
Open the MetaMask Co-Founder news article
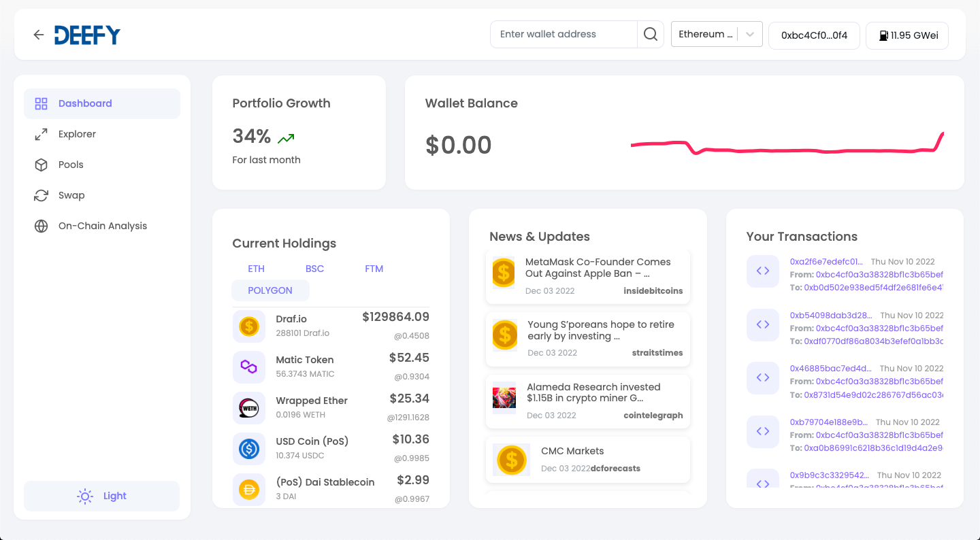point(598,267)
